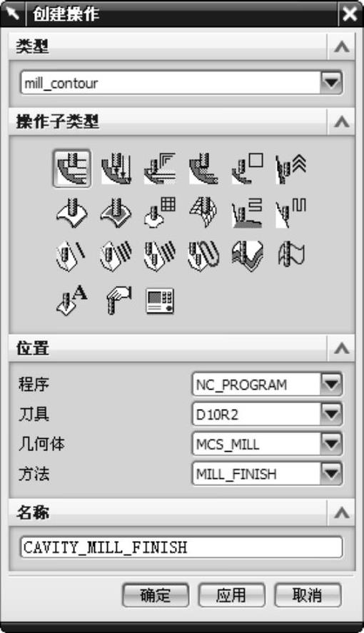Open the MILL_FINISH method dropdown
364x633 pixels.
point(331,474)
